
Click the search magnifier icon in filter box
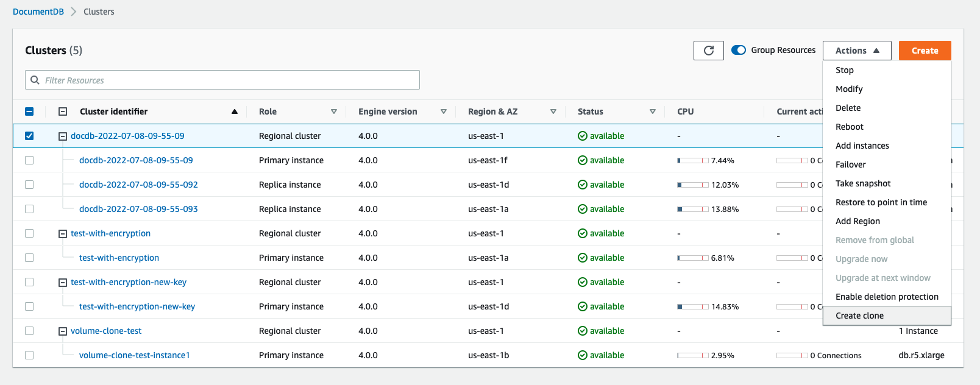point(35,80)
